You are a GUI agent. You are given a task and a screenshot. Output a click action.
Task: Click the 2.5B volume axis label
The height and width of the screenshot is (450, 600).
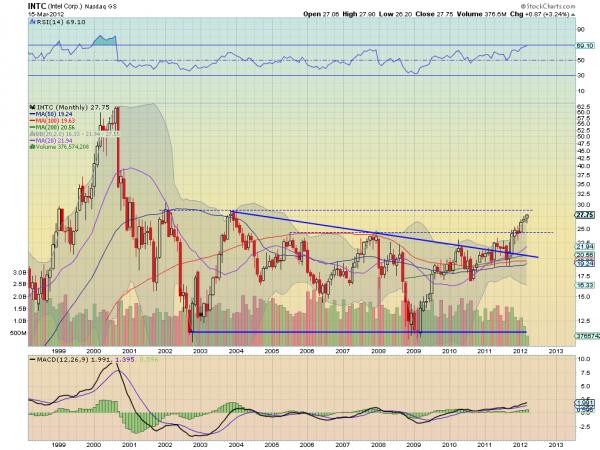[20, 284]
